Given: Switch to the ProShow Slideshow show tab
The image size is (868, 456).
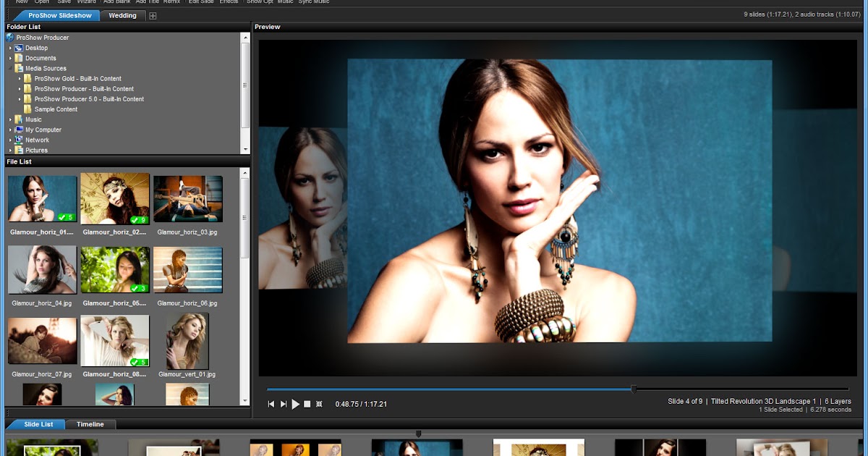Looking at the screenshot, I should click(x=56, y=15).
